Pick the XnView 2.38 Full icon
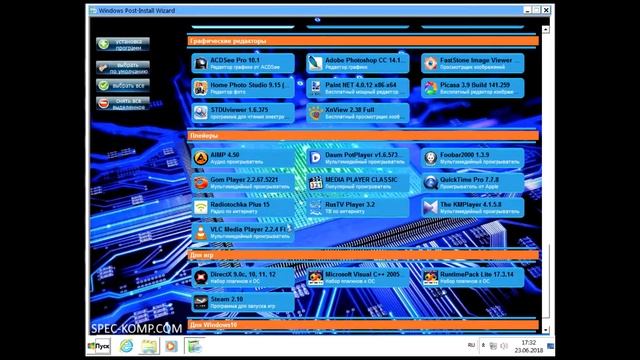Image resolution: width=640 pixels, height=360 pixels. [316, 113]
